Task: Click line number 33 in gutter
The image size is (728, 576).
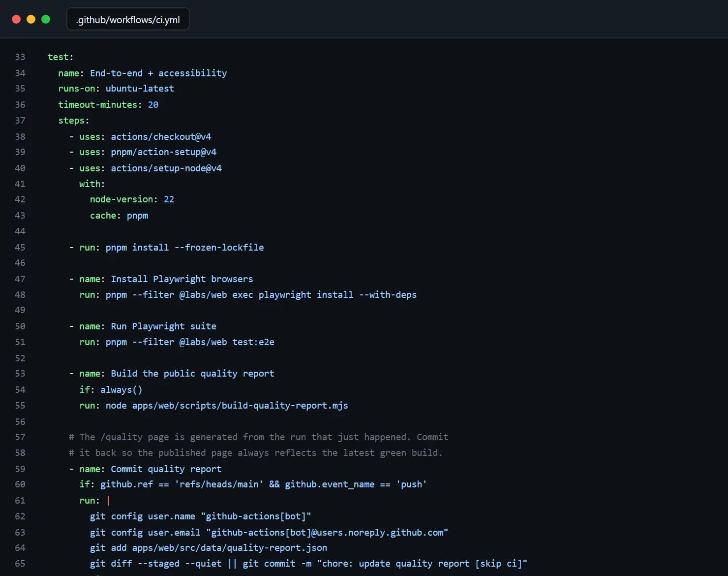Action: [20, 57]
